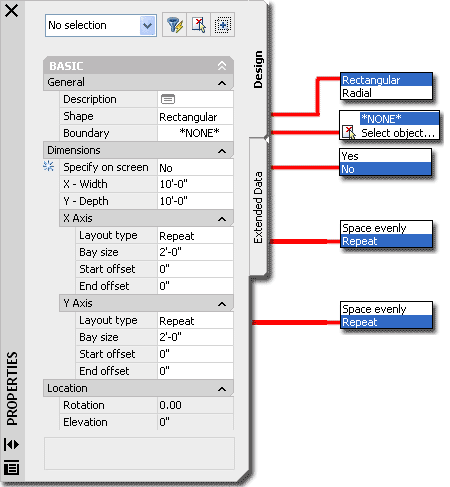Image resolution: width=450 pixels, height=487 pixels.
Task: Click the Rotation value field
Action: 195,405
